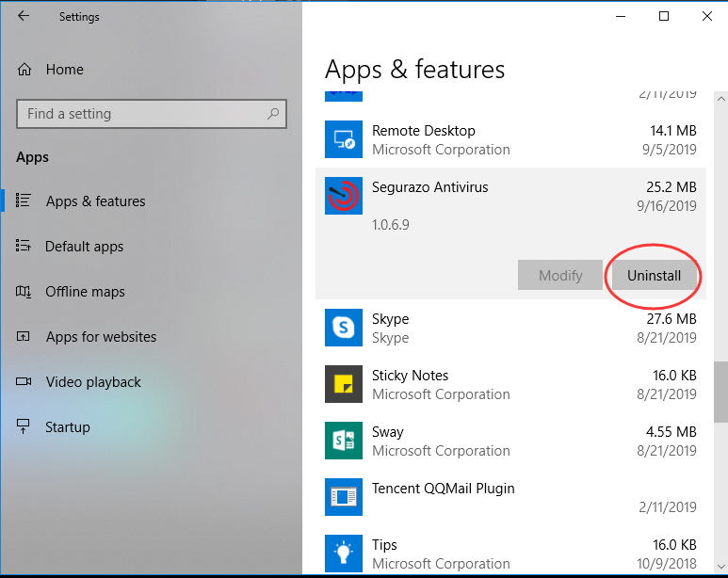Click the Apps & features page heading

coord(414,70)
